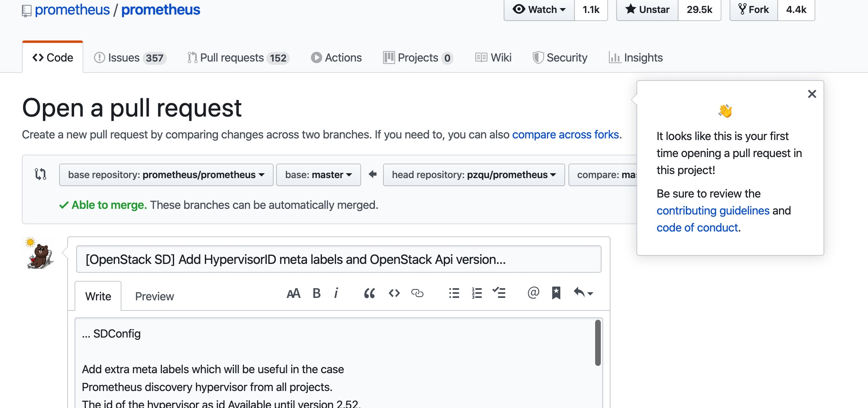
Task: Open the saved replies dropdown arrow
Action: (x=583, y=293)
